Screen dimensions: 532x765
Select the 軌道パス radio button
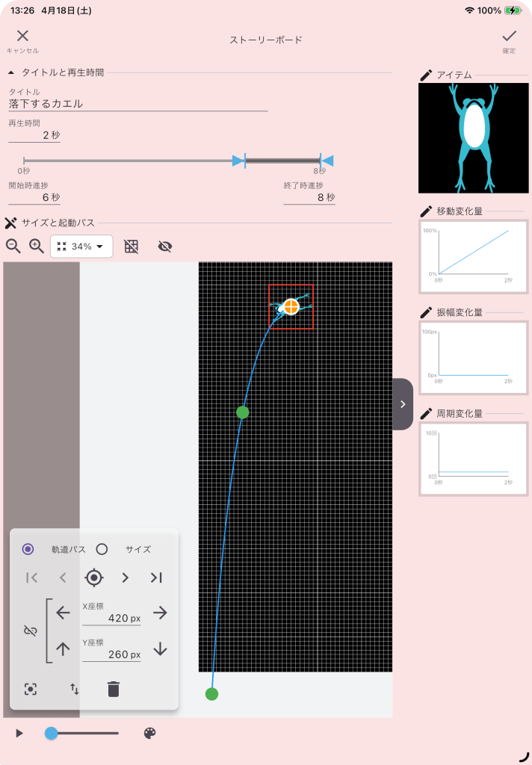pyautogui.click(x=28, y=549)
